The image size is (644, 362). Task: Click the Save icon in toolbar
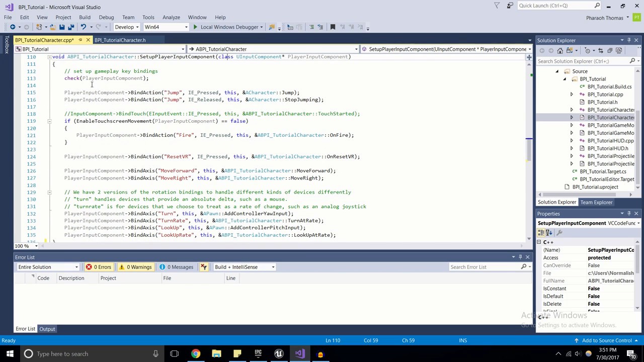click(x=62, y=27)
